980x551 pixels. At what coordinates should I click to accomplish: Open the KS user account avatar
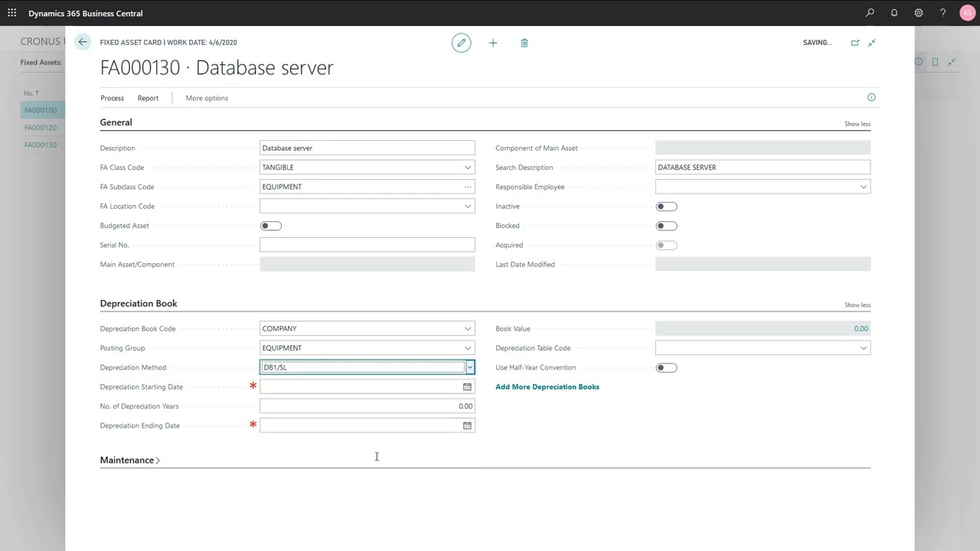click(x=967, y=13)
